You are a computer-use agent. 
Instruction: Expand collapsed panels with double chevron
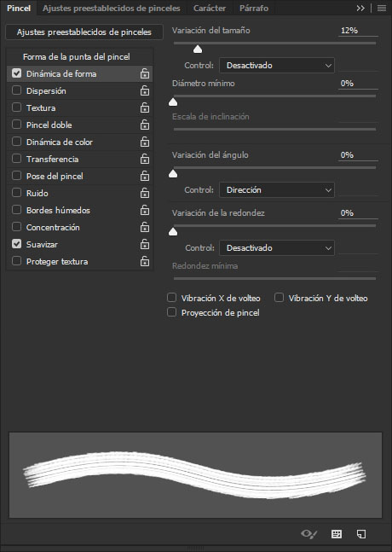click(360, 8)
